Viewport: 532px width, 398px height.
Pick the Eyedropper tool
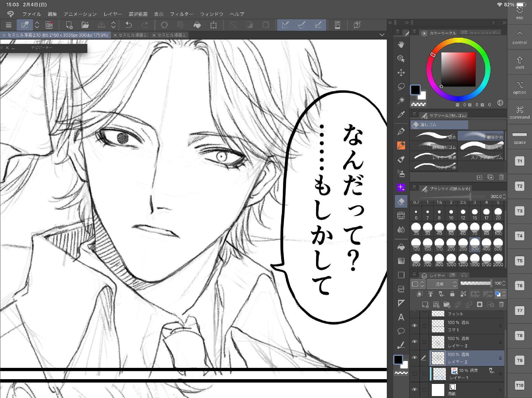(x=401, y=115)
